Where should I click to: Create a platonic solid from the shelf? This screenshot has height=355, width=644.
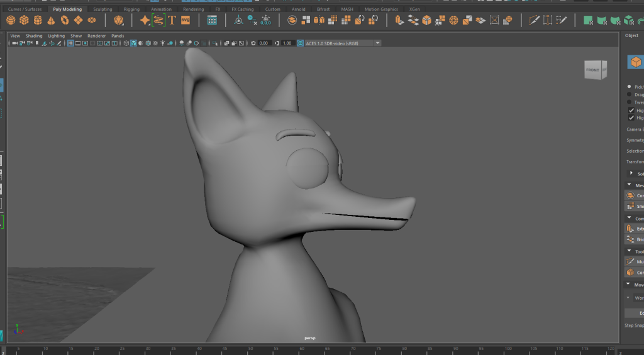coord(119,20)
